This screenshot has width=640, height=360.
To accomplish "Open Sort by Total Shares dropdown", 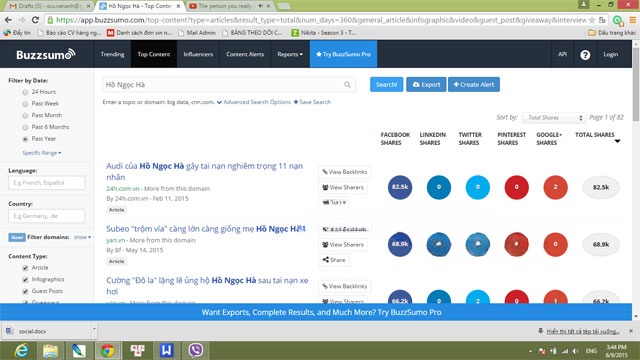I will pyautogui.click(x=554, y=118).
